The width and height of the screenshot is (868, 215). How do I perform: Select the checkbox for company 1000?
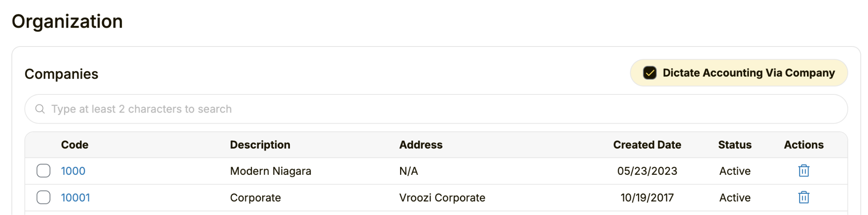(x=43, y=171)
